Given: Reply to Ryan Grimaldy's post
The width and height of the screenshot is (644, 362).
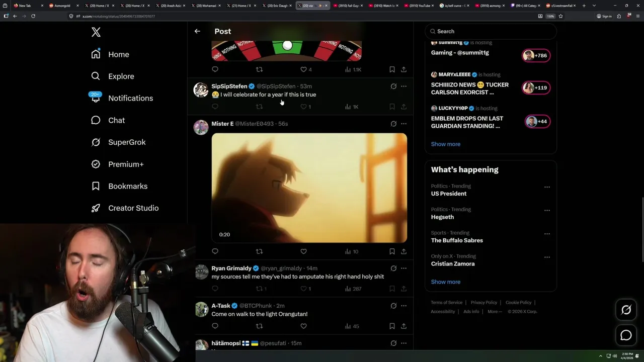Looking at the screenshot, I should tap(215, 289).
